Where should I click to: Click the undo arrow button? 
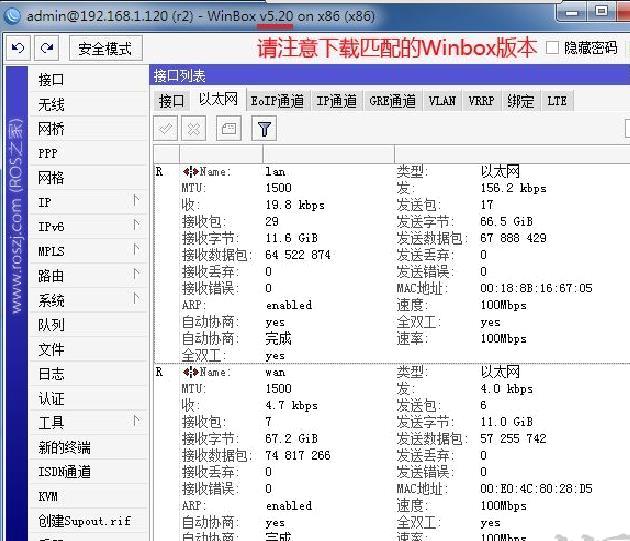click(18, 48)
